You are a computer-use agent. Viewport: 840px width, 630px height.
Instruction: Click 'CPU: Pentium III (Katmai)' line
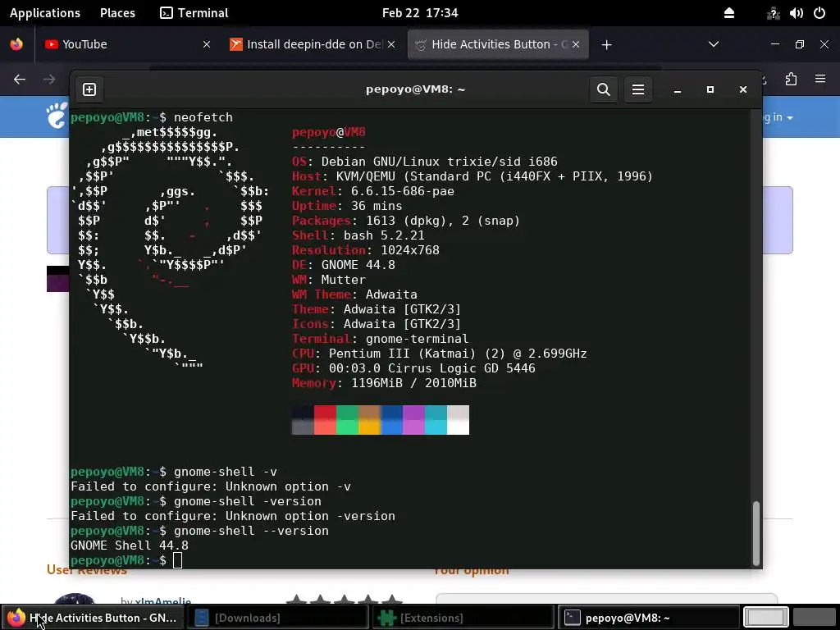click(x=440, y=354)
